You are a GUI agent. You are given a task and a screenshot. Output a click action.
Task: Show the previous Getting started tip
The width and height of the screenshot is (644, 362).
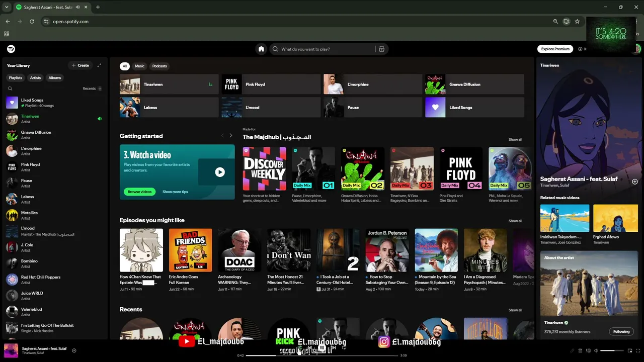tap(222, 136)
